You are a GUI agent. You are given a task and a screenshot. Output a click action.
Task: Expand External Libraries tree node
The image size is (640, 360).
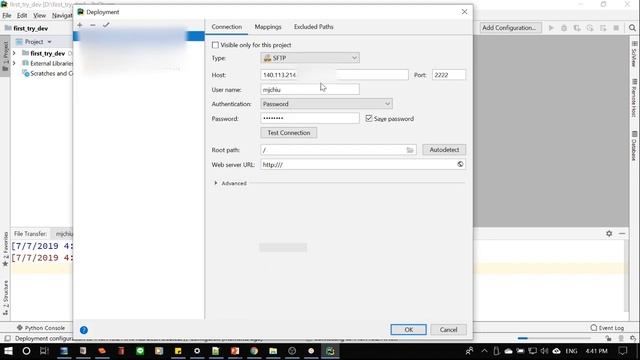pyautogui.click(x=14, y=63)
